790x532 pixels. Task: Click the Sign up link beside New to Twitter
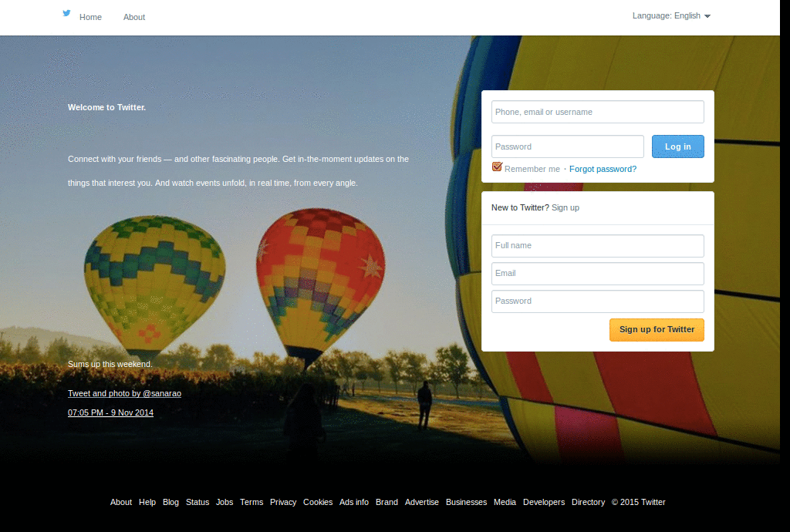tap(565, 207)
